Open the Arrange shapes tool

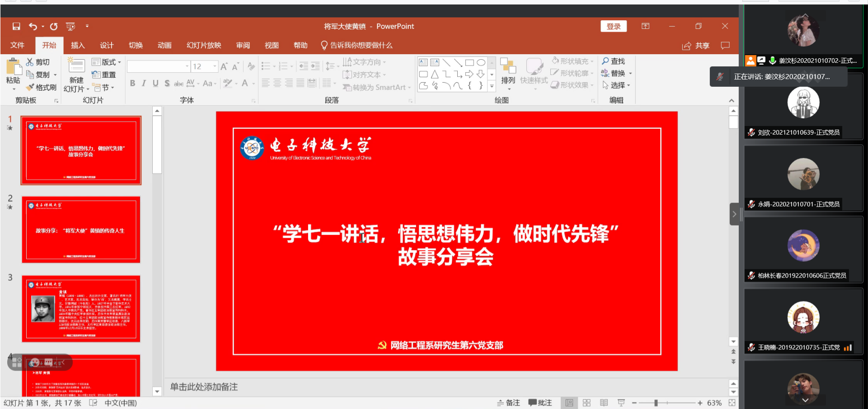click(x=508, y=72)
